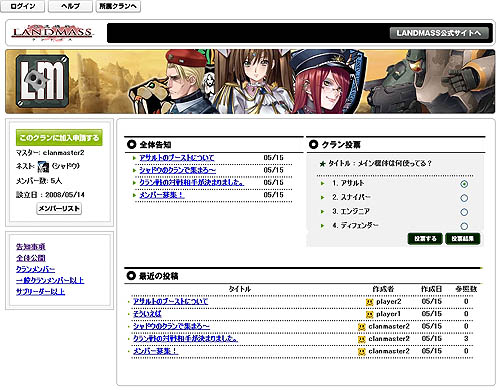Click the LANDMASS logo

click(52, 33)
